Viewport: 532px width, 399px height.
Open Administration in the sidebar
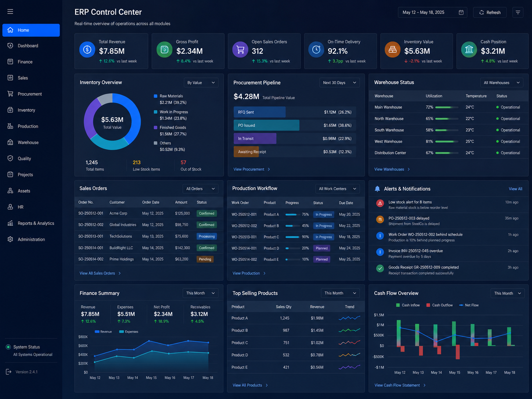[x=31, y=240]
